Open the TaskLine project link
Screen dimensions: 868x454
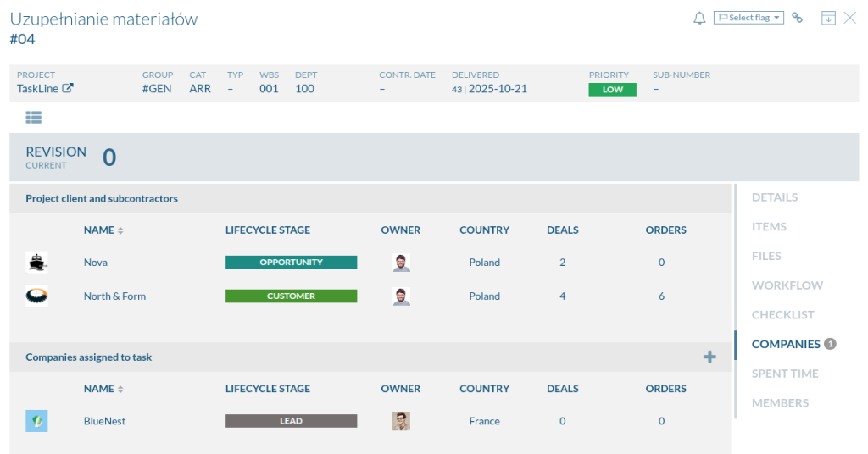coord(45,88)
